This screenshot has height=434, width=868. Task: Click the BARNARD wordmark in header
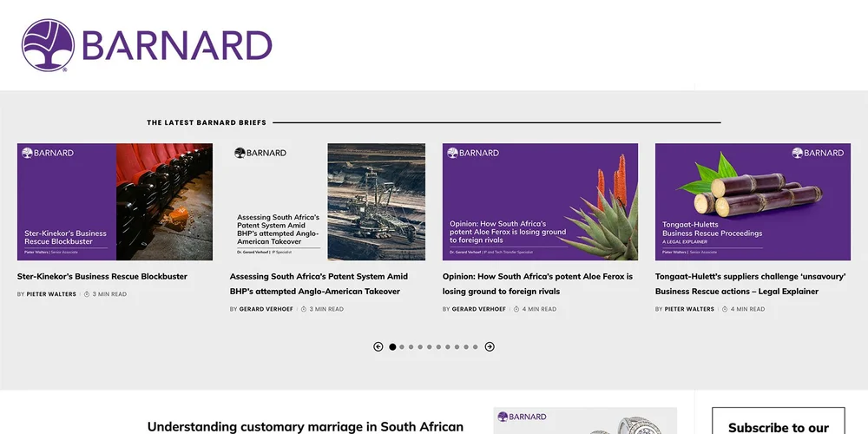[177, 45]
